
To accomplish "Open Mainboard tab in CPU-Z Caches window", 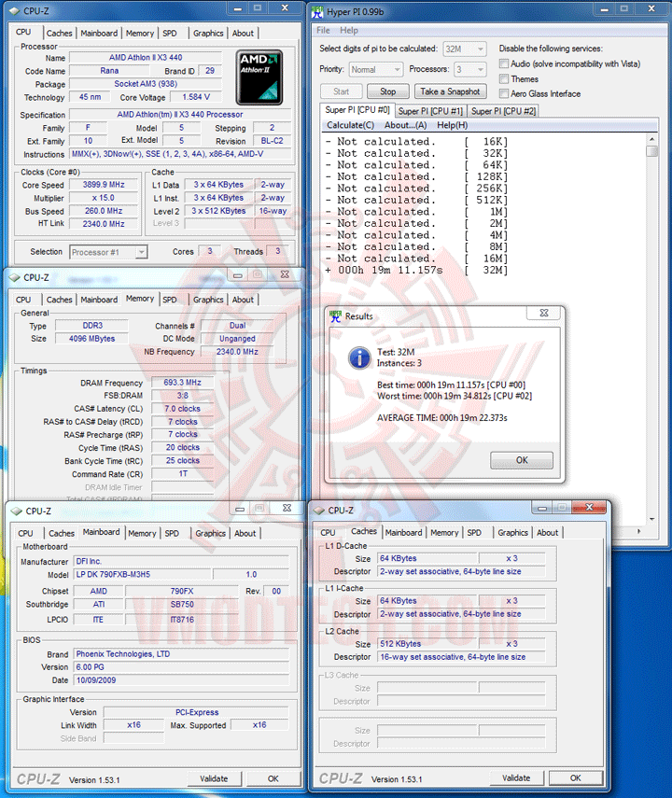I will [x=403, y=532].
